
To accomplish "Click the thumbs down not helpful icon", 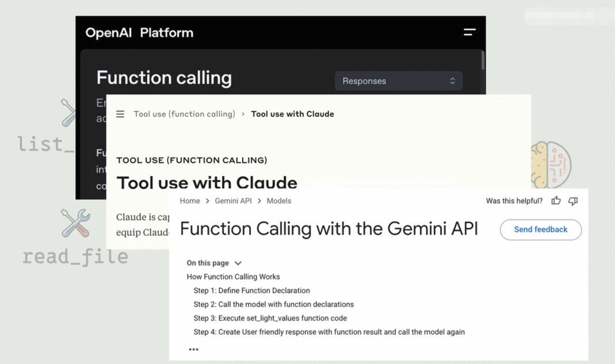I will (x=573, y=201).
